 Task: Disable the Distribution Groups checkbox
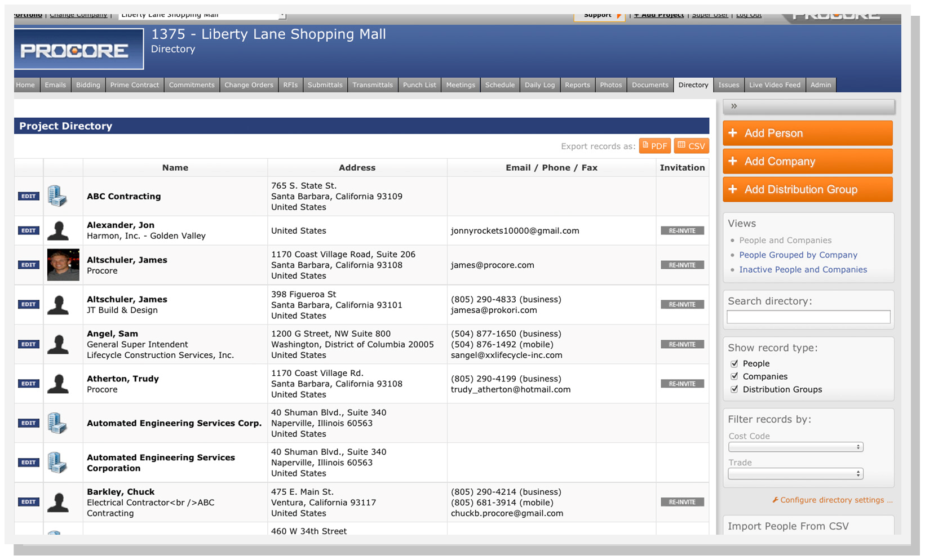734,389
